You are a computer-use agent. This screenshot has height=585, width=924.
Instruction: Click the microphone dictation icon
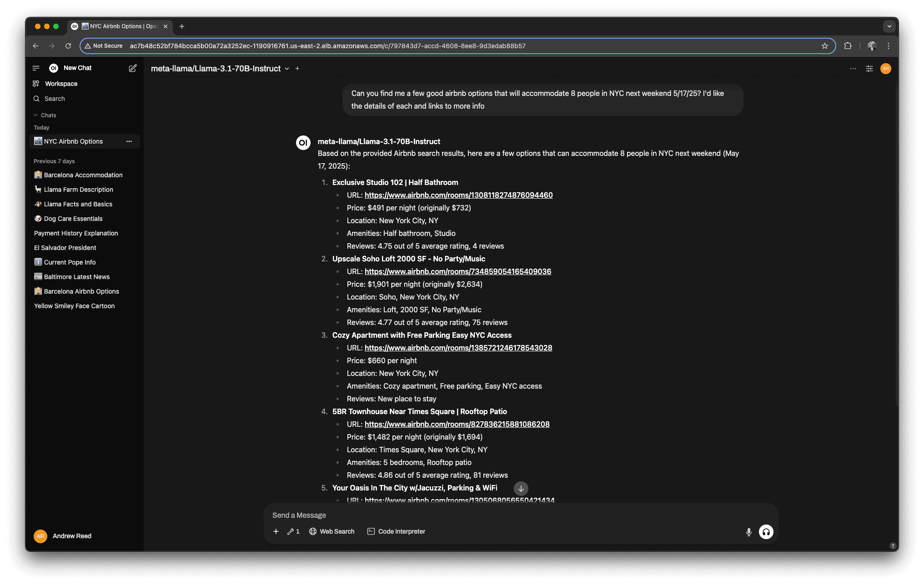click(749, 532)
